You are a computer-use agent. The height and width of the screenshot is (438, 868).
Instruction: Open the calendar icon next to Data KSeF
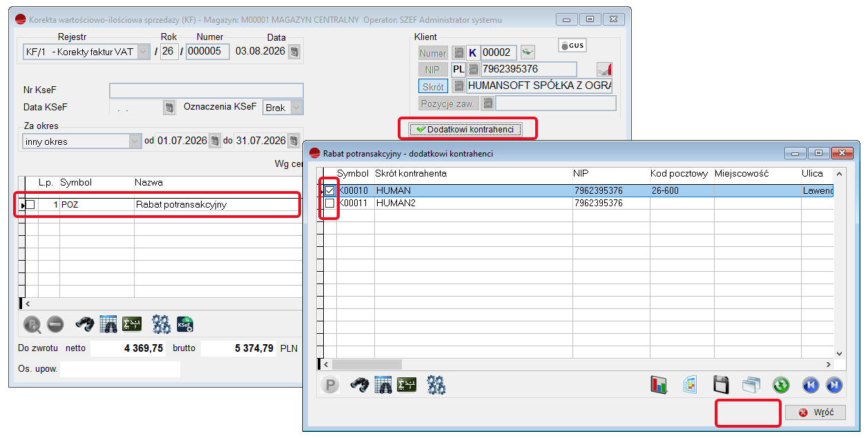[169, 108]
